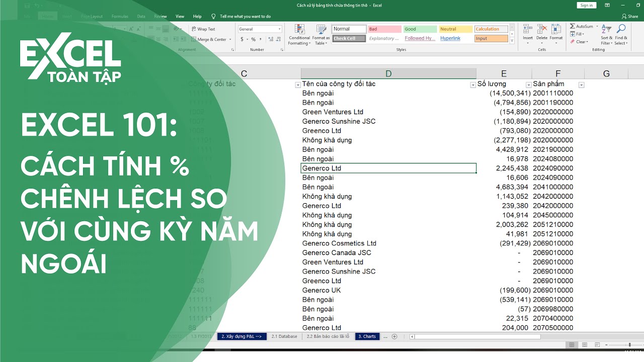Open the Help ribbon tab
Image resolution: width=644 pixels, height=362 pixels.
197,16
